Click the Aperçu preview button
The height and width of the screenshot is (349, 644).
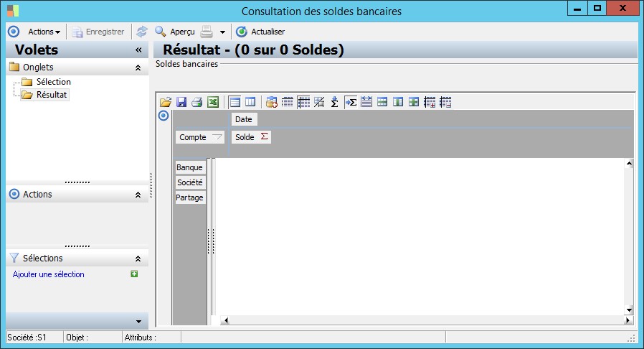pyautogui.click(x=174, y=32)
